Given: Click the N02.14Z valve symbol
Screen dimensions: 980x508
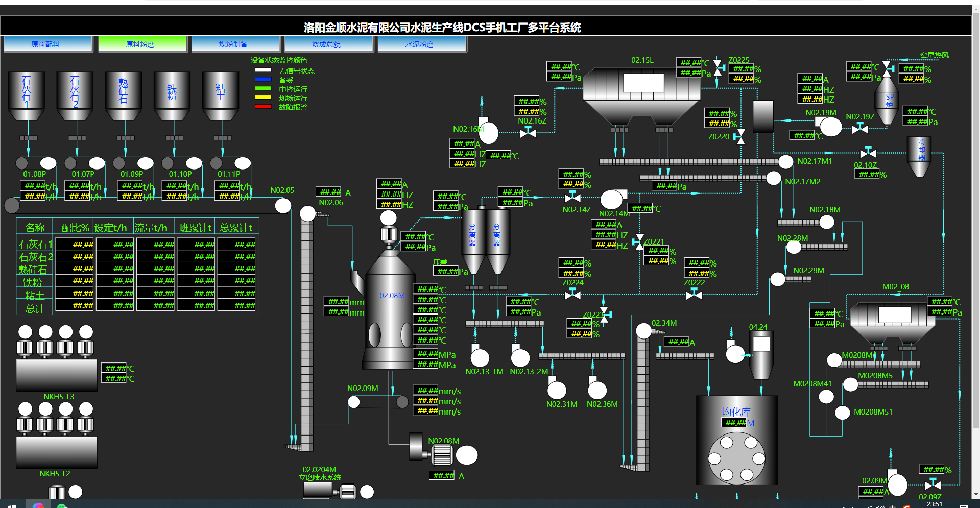Looking at the screenshot, I should (572, 197).
